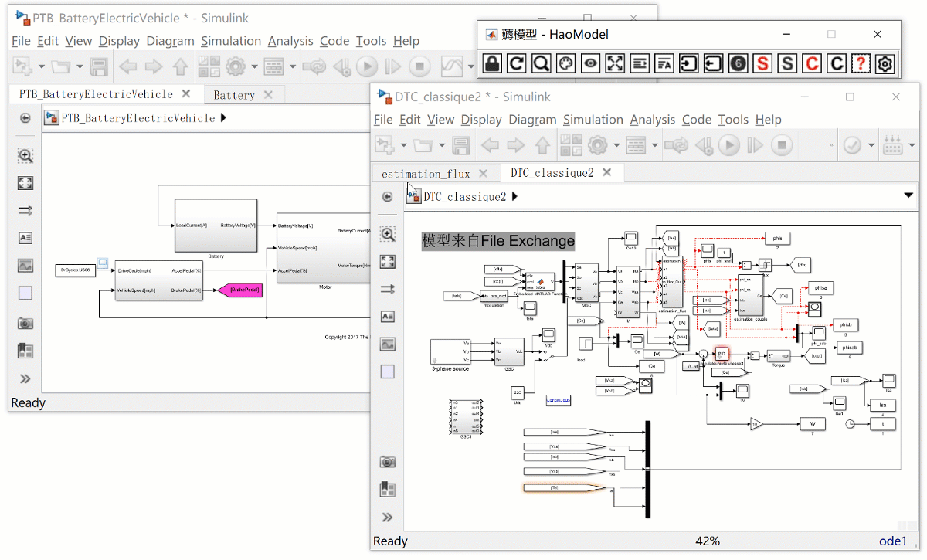Screen dimensions: 927x560
Task: Expand palette chevrons in DTC_classique2 window
Action: tap(388, 518)
